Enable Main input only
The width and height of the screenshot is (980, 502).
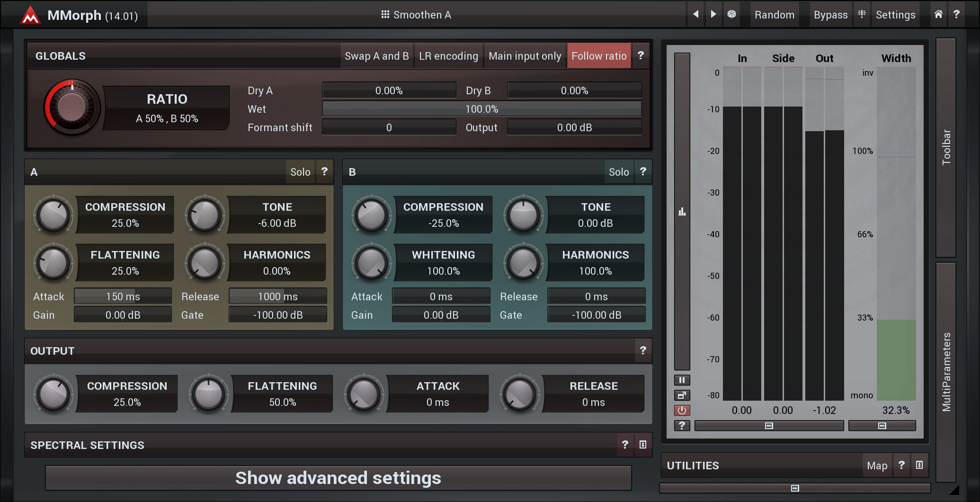pos(525,56)
